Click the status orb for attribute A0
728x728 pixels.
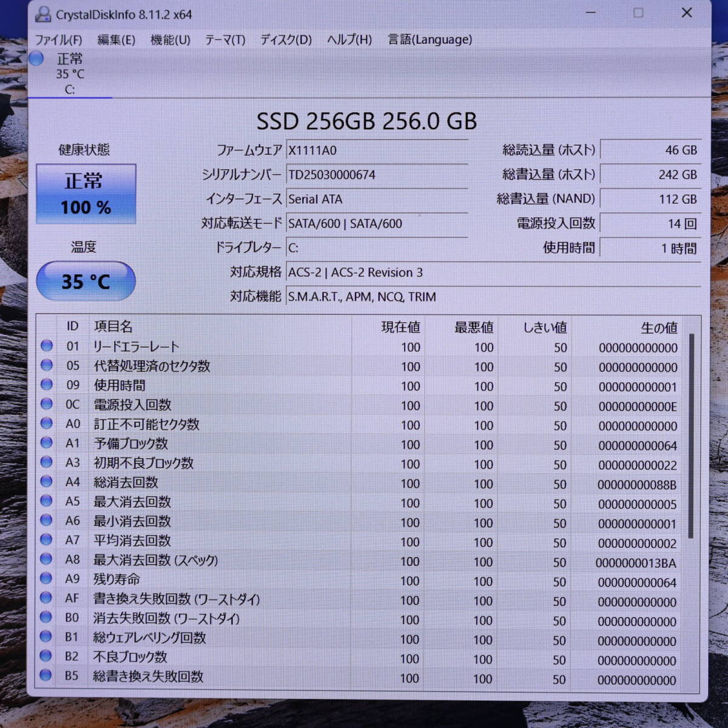coord(47,423)
